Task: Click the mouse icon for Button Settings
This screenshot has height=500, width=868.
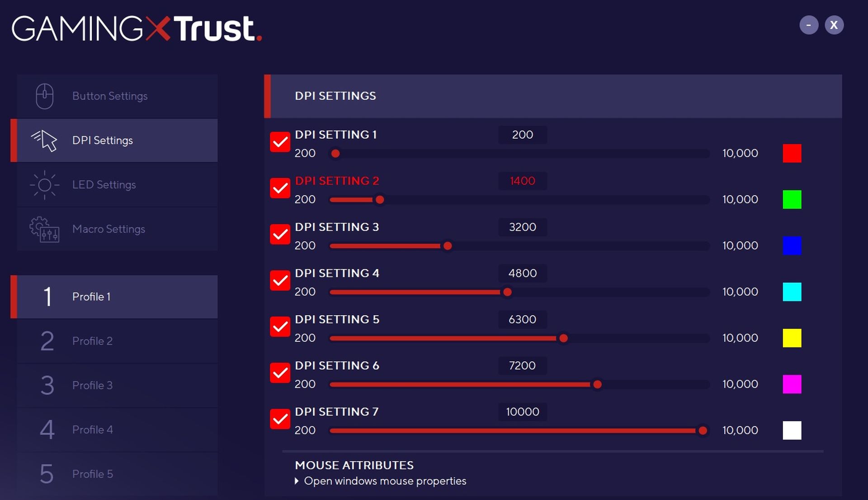Action: [x=44, y=96]
